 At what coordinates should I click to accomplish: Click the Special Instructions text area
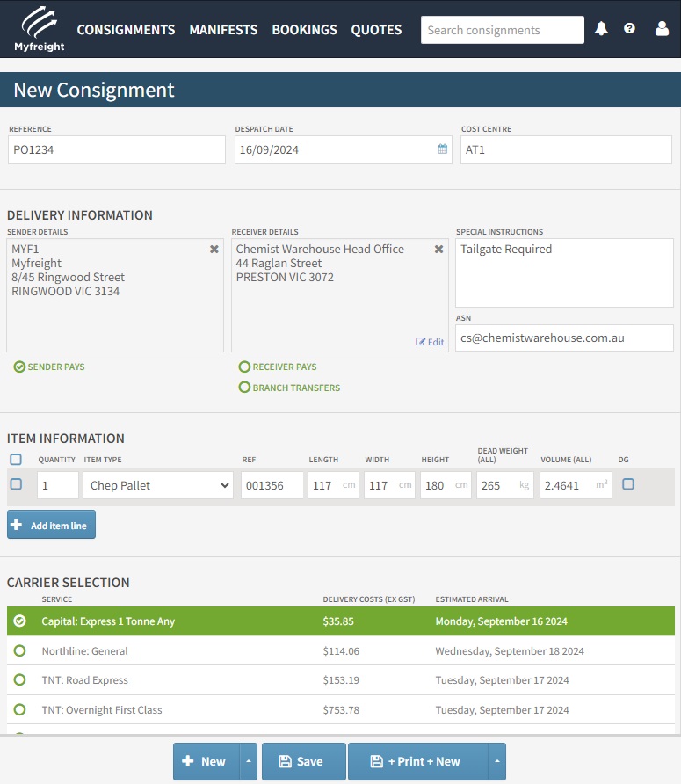[x=564, y=273]
